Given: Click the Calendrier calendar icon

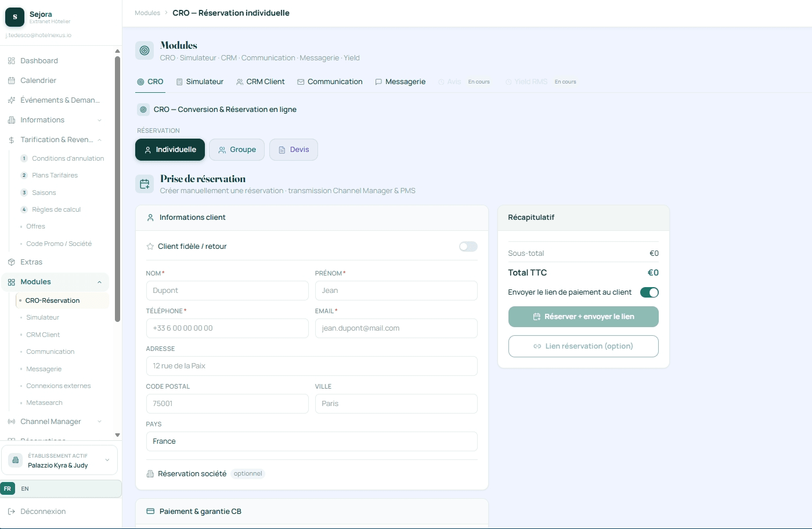Looking at the screenshot, I should [x=11, y=81].
